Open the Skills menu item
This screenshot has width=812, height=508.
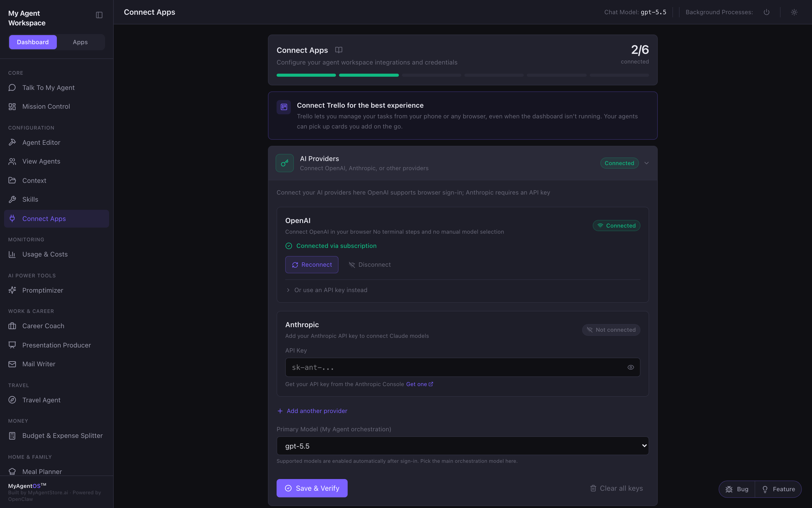click(x=56, y=200)
